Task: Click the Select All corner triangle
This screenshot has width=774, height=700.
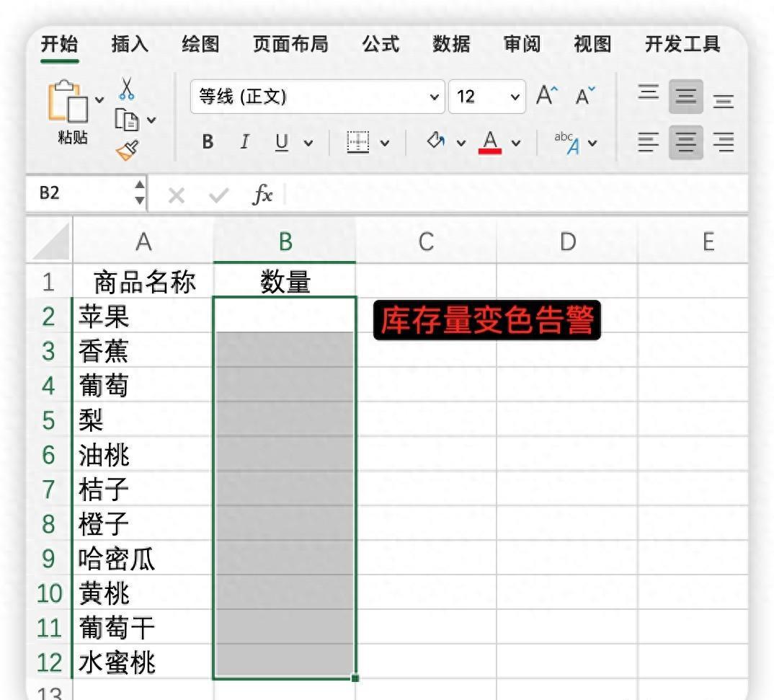Action: click(50, 240)
